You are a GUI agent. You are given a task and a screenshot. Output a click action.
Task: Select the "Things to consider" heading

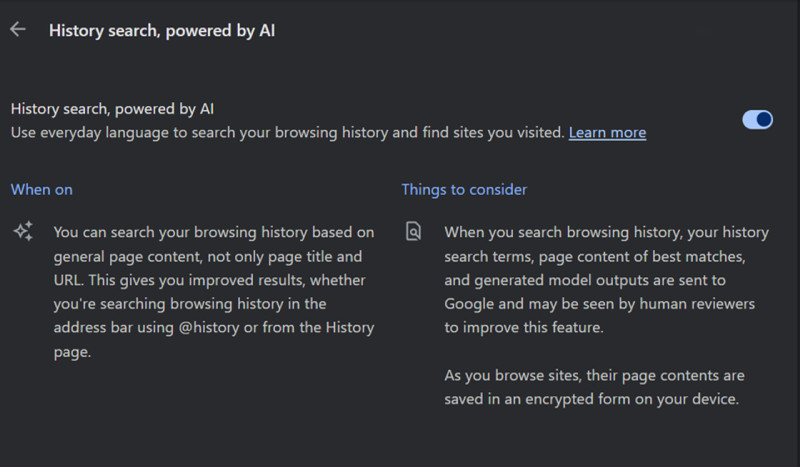pos(464,189)
